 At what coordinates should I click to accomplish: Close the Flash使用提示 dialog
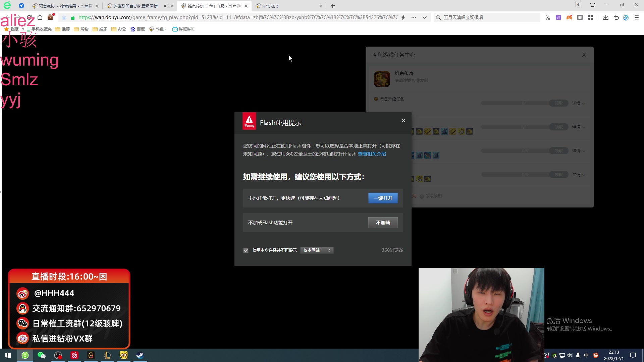click(x=404, y=120)
